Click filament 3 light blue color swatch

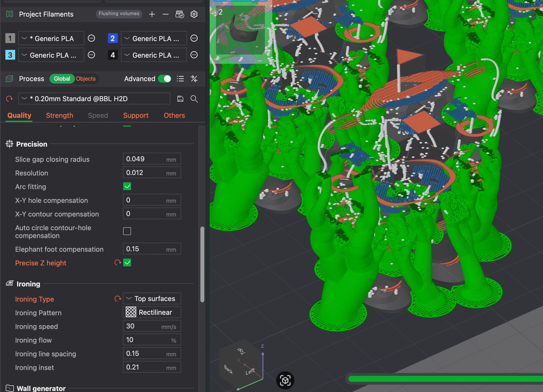(x=10, y=55)
